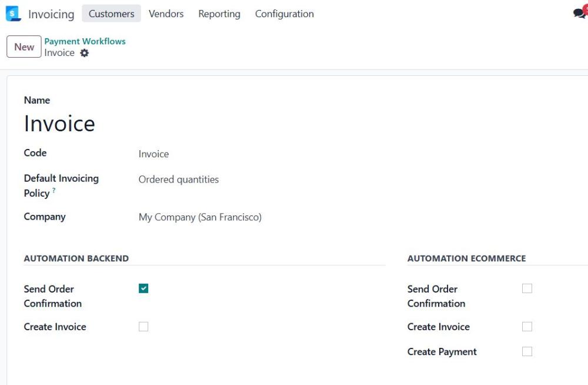The height and width of the screenshot is (385, 588).
Task: Click the Invoicing app logo icon
Action: pyautogui.click(x=14, y=14)
